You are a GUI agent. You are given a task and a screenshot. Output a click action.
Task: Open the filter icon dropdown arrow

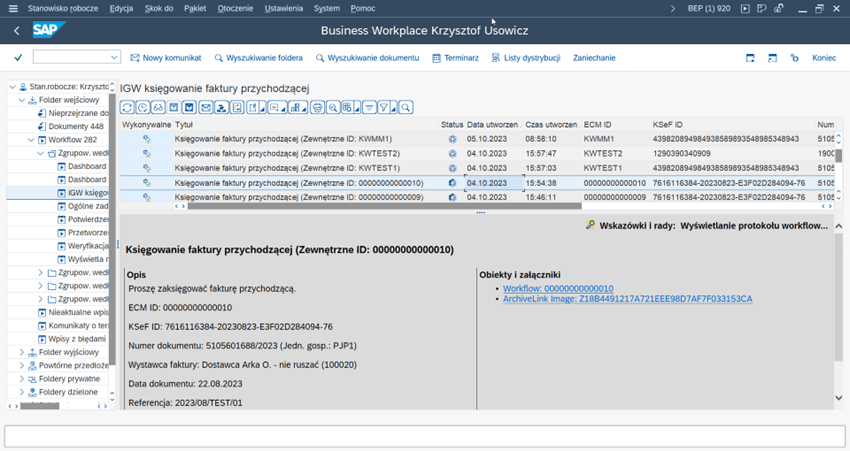click(394, 109)
